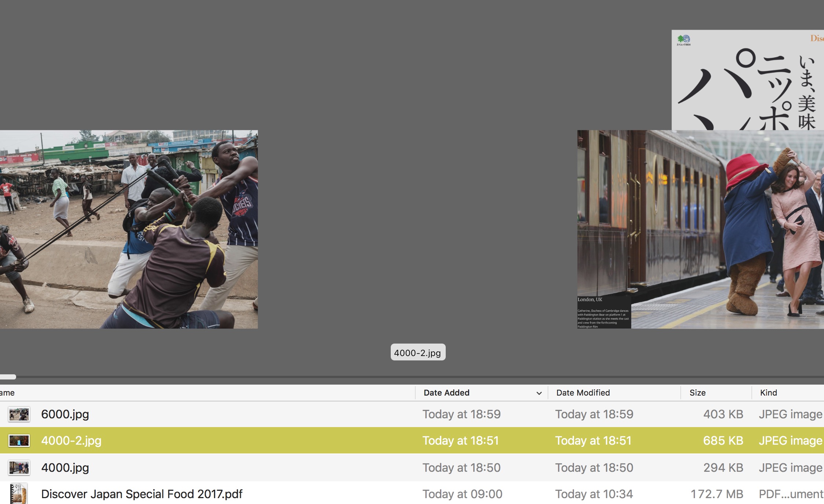Sort by the Size column header
This screenshot has width=824, height=504.
[x=697, y=393]
